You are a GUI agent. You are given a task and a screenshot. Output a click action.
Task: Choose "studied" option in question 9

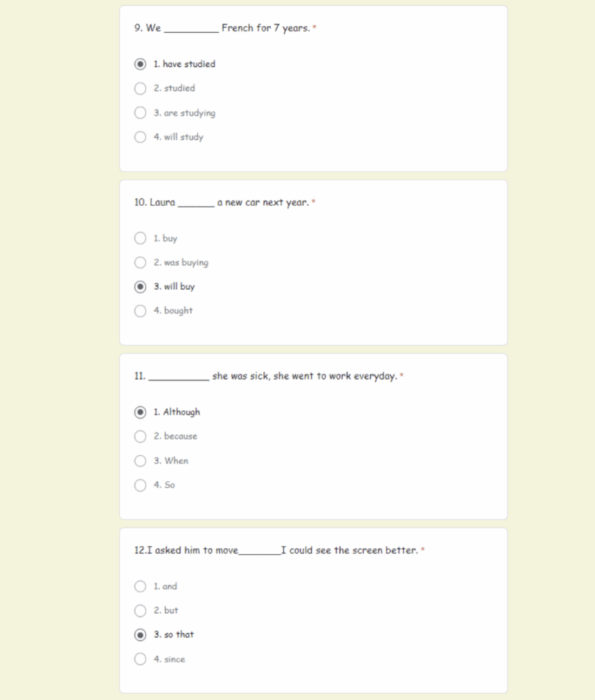coord(140,88)
